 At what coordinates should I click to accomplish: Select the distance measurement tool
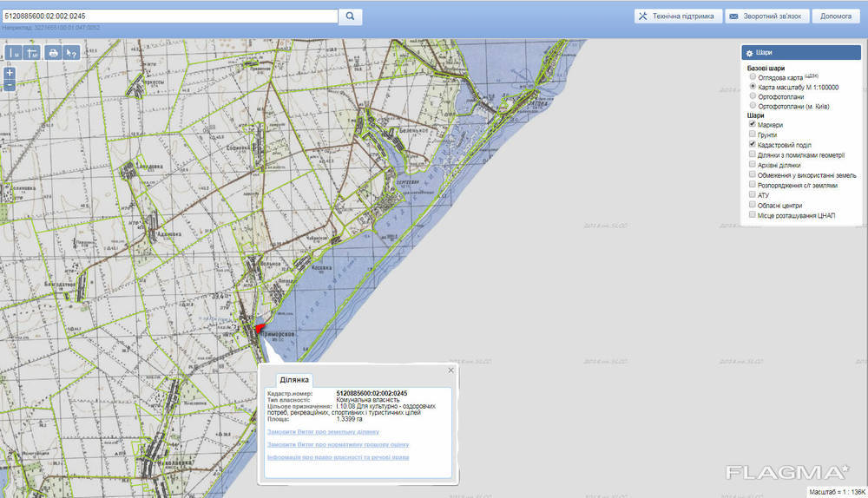click(x=13, y=53)
